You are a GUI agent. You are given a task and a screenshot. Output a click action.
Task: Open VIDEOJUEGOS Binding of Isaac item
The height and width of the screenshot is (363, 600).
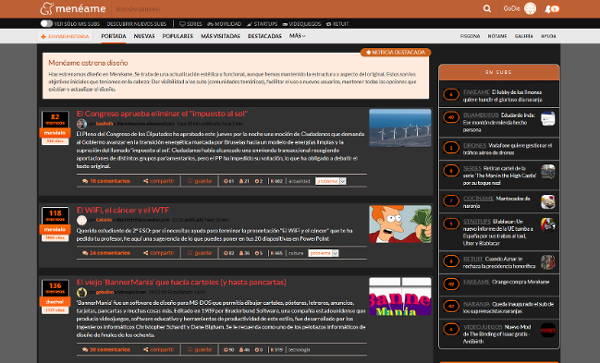point(497,334)
